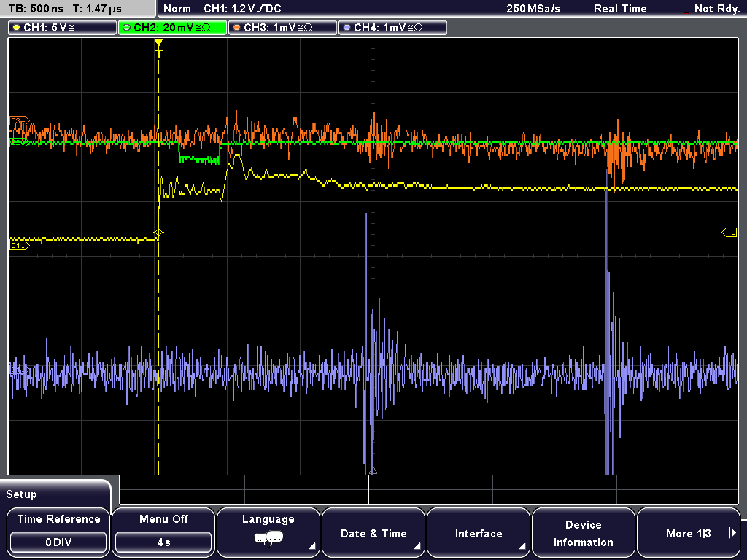The width and height of the screenshot is (747, 560).
Task: Select the CH1 5 V channel label
Action: pyautogui.click(x=63, y=28)
